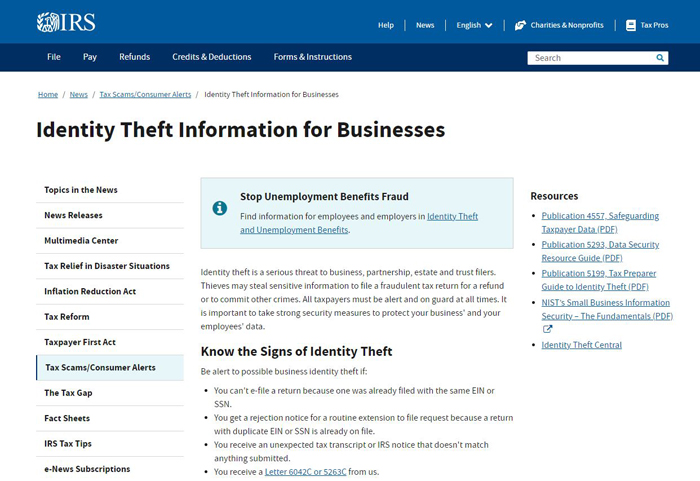Go to the News breadcrumb

(x=79, y=94)
